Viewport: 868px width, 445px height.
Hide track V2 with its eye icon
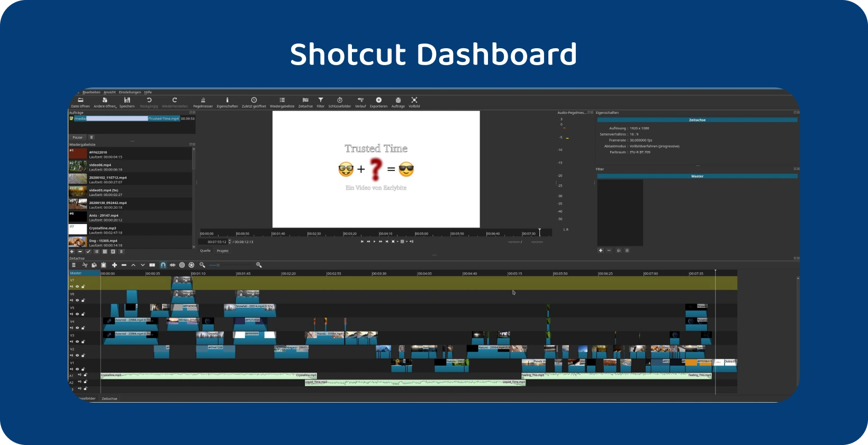[x=77, y=355]
